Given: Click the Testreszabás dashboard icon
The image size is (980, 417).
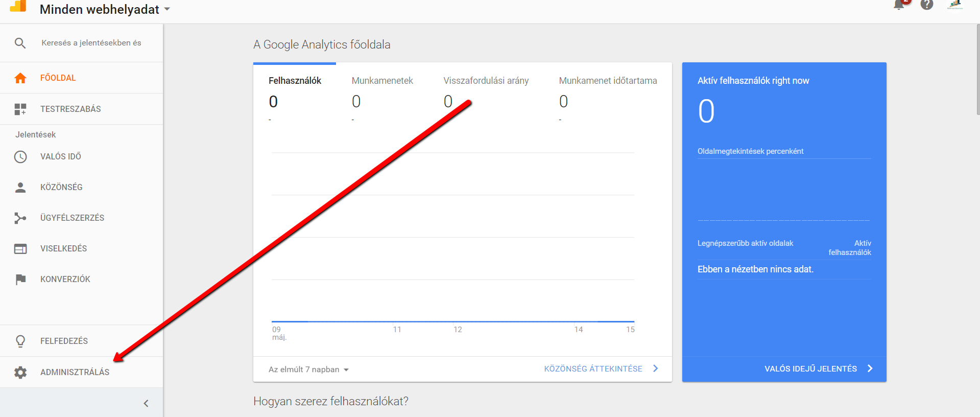Looking at the screenshot, I should 20,109.
